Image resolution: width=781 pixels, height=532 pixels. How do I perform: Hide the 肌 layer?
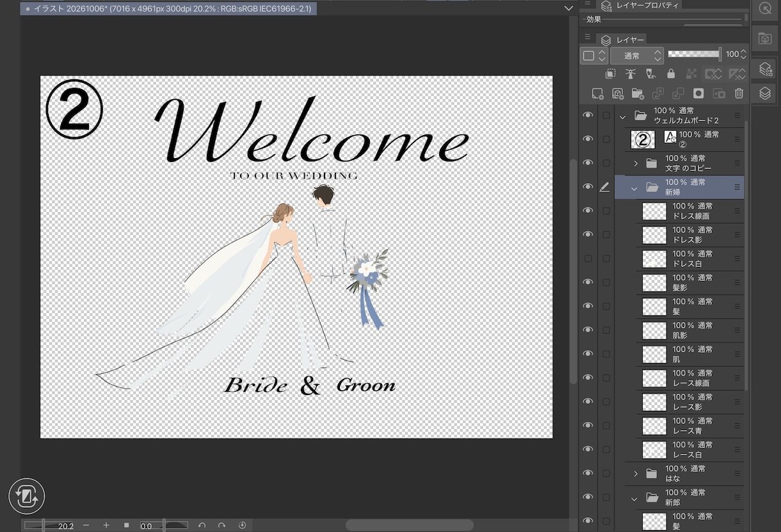(588, 354)
